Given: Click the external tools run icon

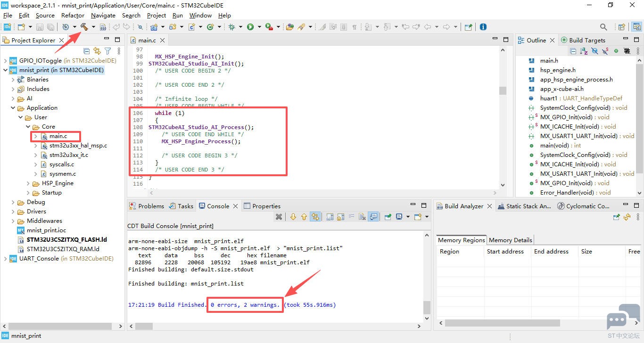Looking at the screenshot, I should tap(269, 27).
